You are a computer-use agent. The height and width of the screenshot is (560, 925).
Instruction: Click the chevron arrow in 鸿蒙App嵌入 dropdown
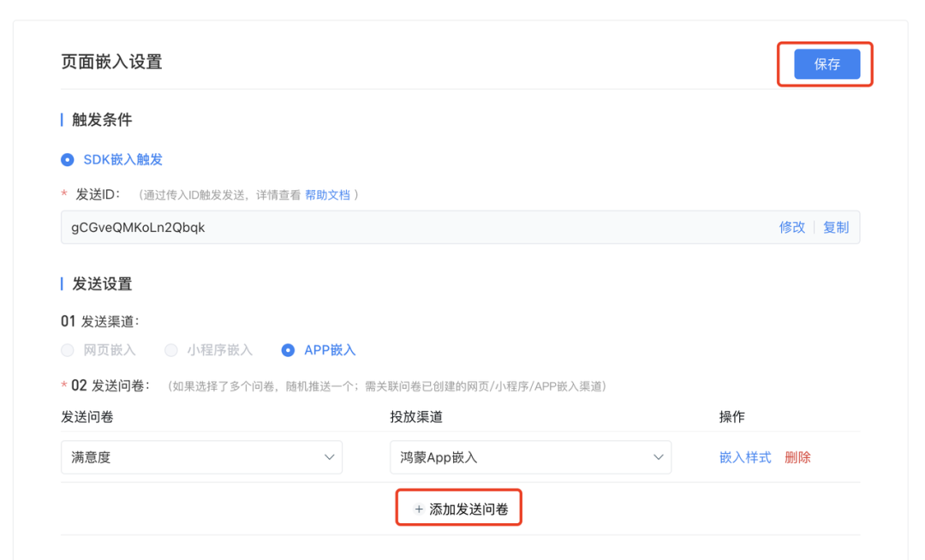coord(658,457)
